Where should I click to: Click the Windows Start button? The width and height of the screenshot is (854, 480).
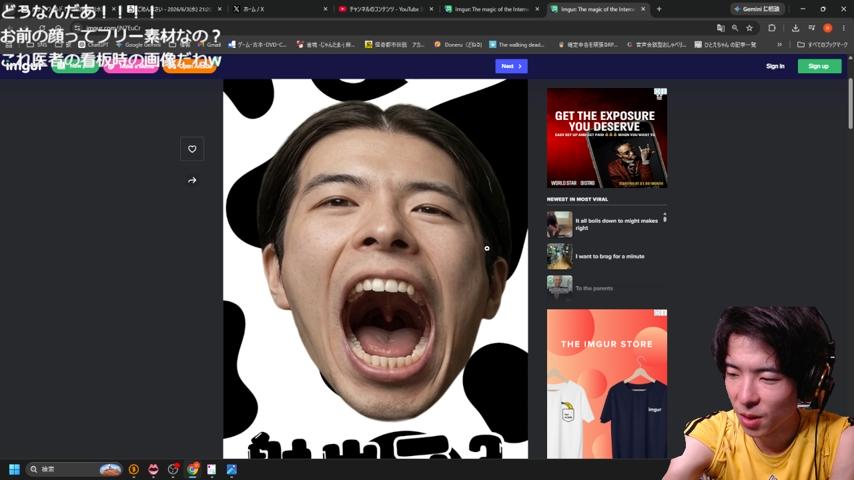[x=14, y=469]
